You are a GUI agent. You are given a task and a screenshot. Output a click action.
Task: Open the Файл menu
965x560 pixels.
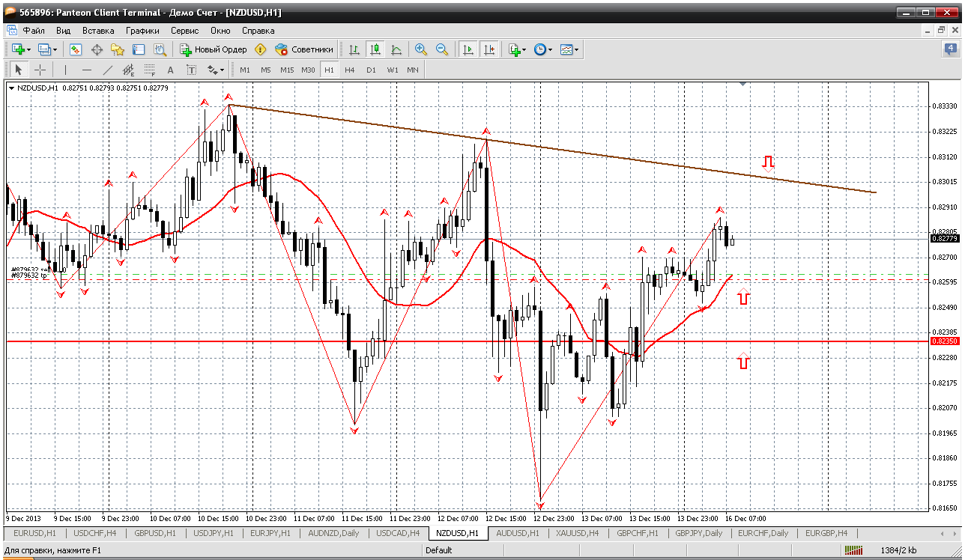[x=34, y=31]
